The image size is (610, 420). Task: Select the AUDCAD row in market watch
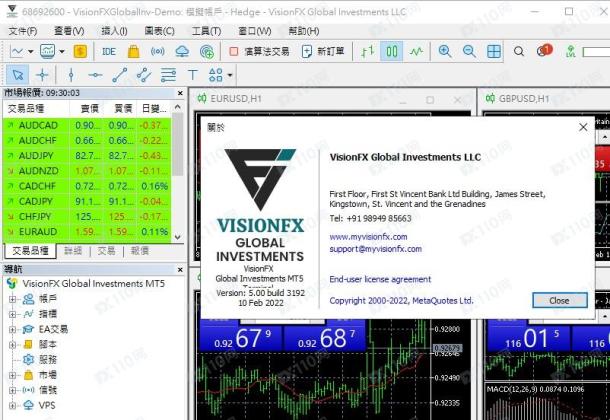[x=87, y=125]
